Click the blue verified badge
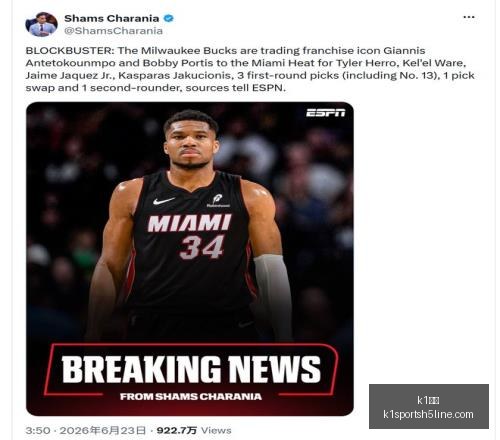The height and width of the screenshot is (440, 500). pyautogui.click(x=169, y=18)
